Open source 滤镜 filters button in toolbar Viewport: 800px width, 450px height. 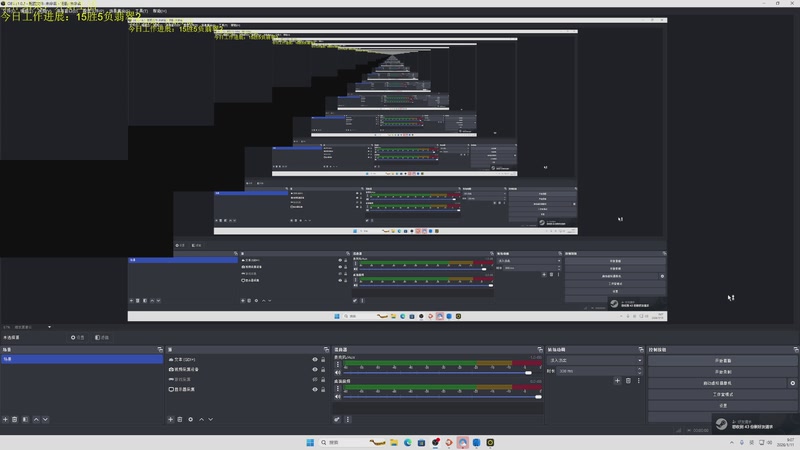[x=102, y=337]
